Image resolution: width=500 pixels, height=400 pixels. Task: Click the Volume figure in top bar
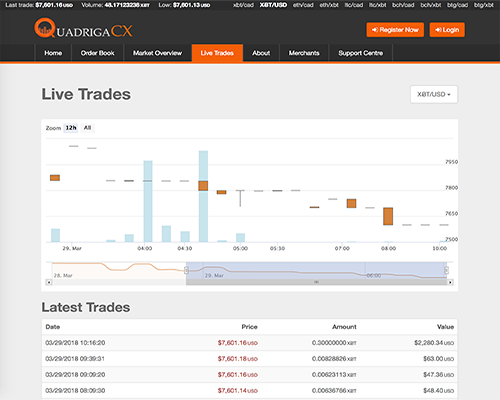coord(127,5)
